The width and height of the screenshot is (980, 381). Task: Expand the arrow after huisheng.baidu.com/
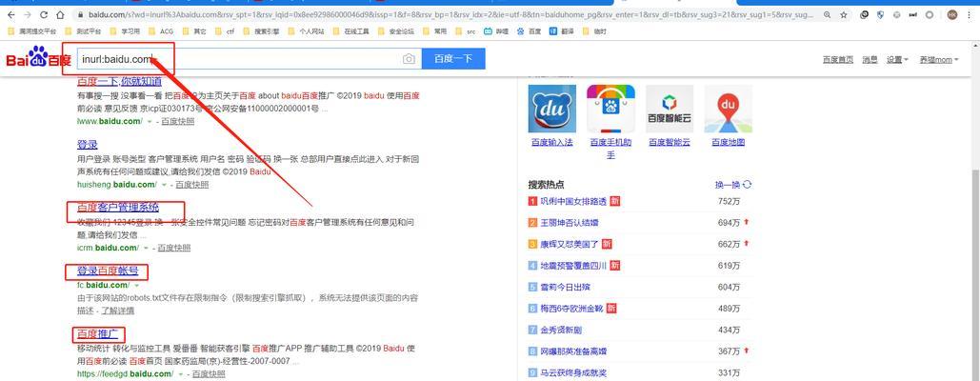[x=164, y=185]
